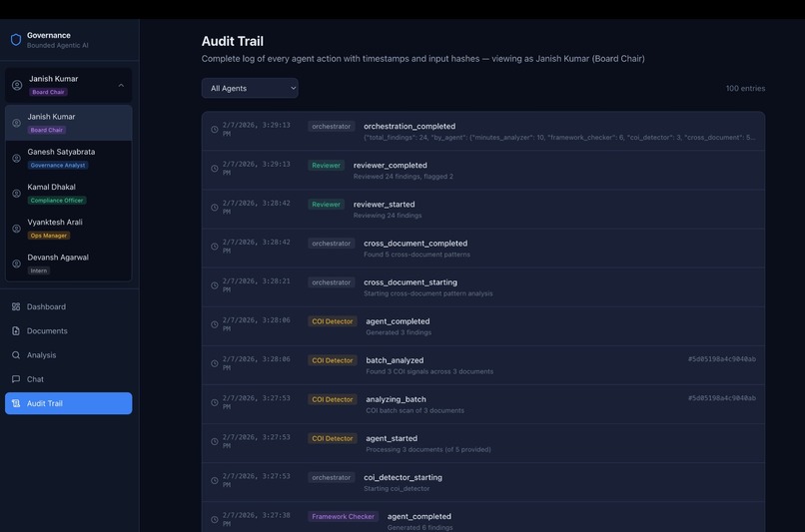The height and width of the screenshot is (532, 805).
Task: Click the Board Chair badge under header name
Action: [48, 93]
